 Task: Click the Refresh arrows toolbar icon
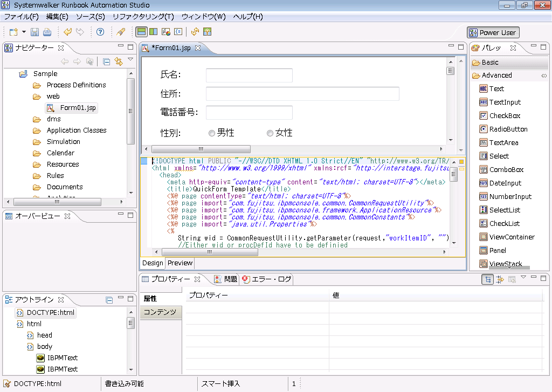(x=195, y=32)
